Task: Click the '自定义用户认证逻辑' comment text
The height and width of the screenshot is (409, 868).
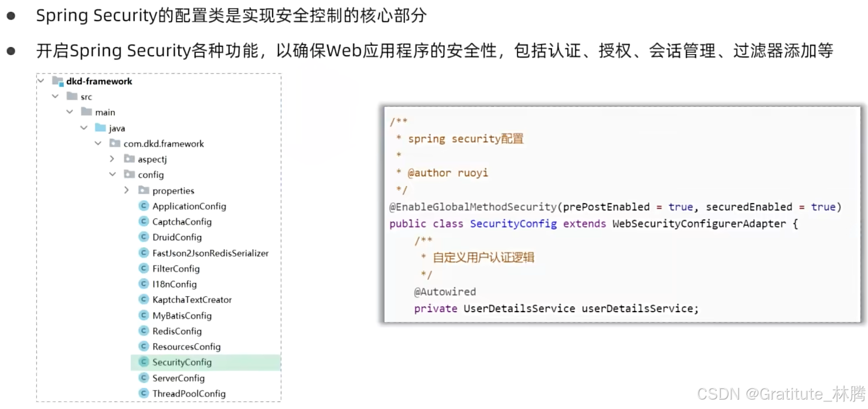Action: pos(484,258)
